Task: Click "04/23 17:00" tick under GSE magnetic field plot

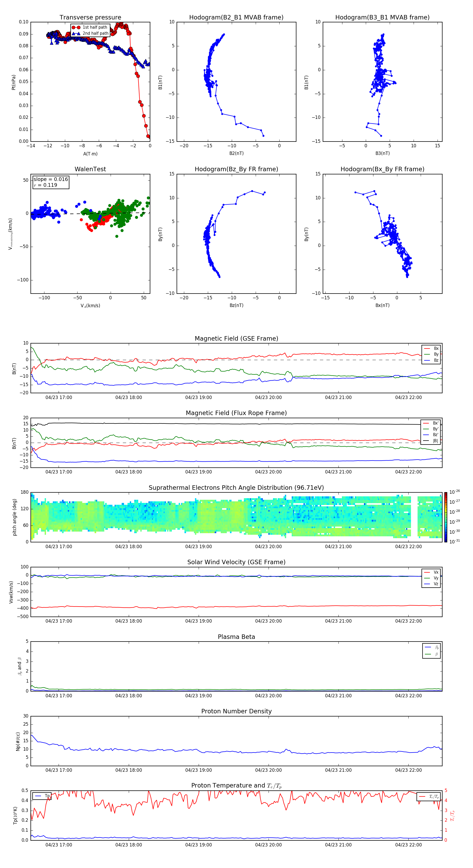Action: [x=59, y=398]
